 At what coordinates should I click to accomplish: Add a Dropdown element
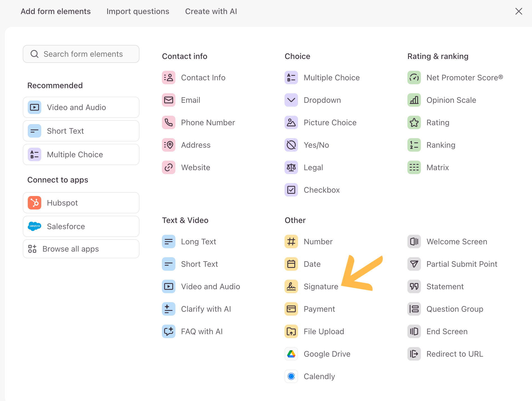pos(322,100)
